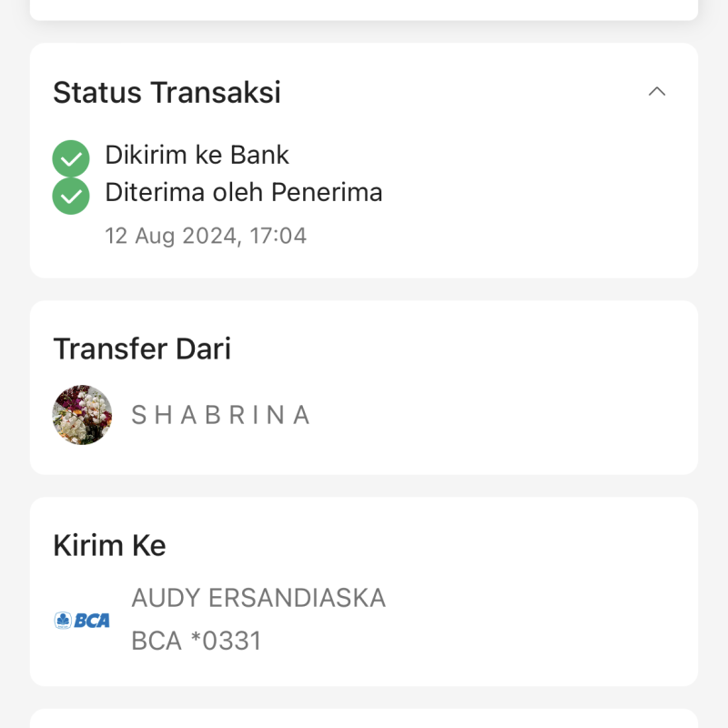Click the Dikirim ke Bank green checkmark
This screenshot has height=728, width=728.
tap(71, 158)
